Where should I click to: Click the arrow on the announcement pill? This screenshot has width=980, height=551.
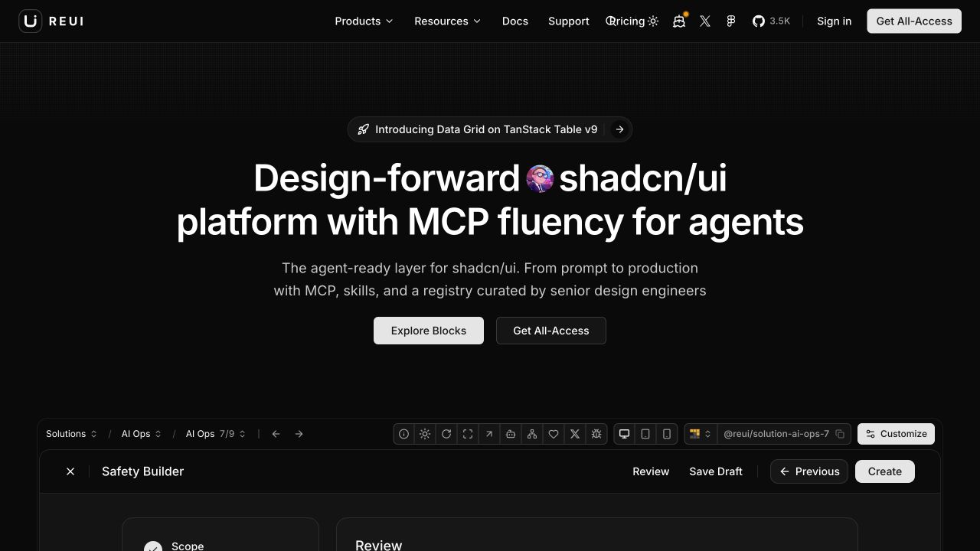(x=619, y=129)
